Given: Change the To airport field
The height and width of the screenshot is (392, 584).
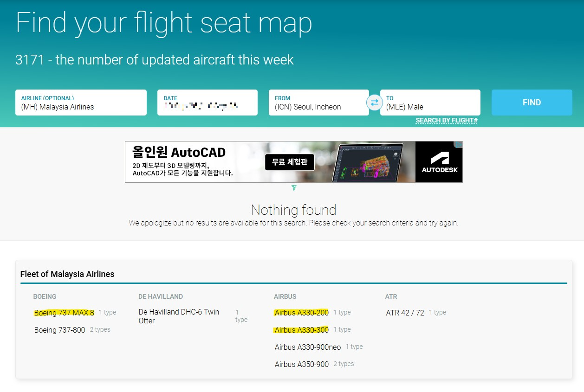Looking at the screenshot, I should [x=430, y=103].
